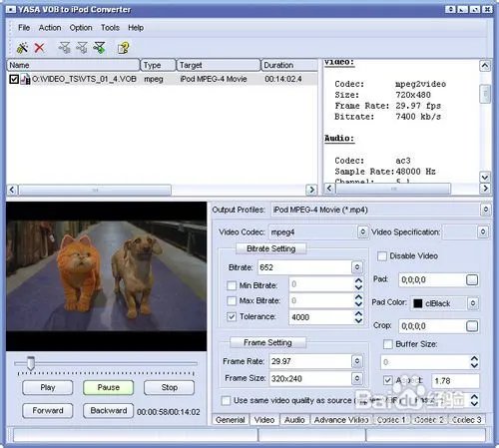Viewport: 499px width, 448px height.
Task: Click the green funnel toolbar icon
Action: (100, 48)
